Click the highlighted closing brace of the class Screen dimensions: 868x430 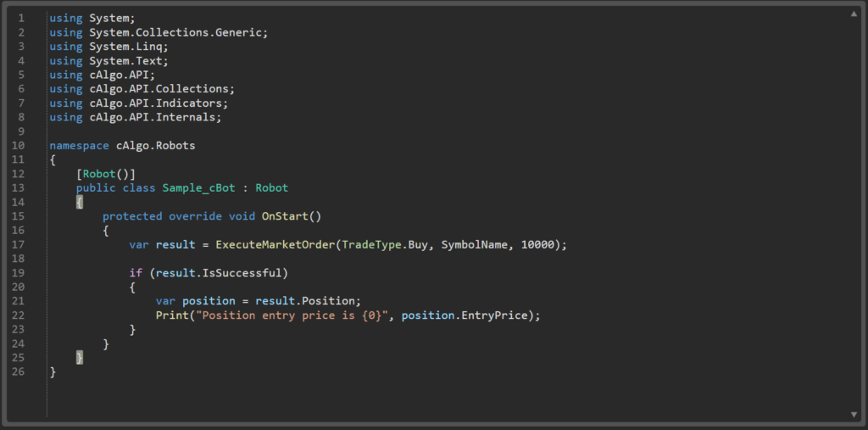pos(80,358)
